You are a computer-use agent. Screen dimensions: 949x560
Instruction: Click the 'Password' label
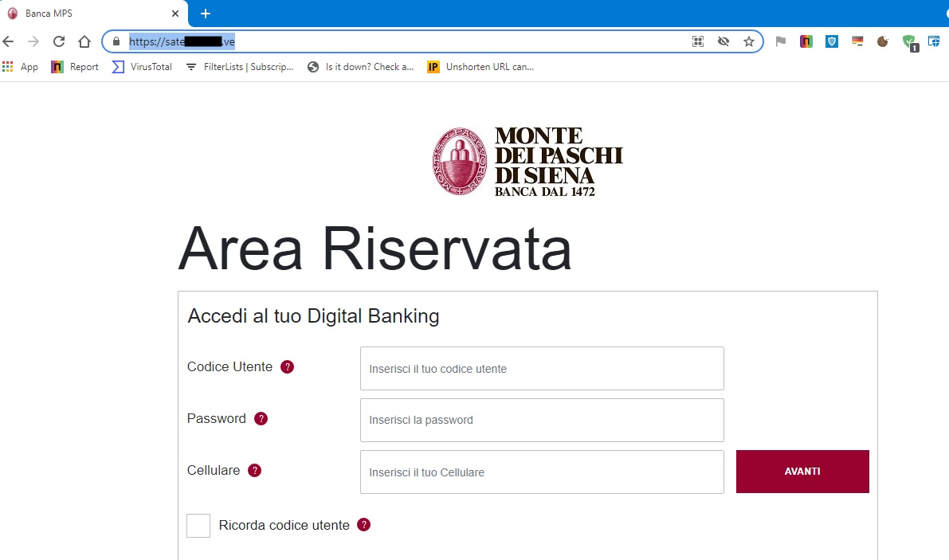click(x=217, y=418)
